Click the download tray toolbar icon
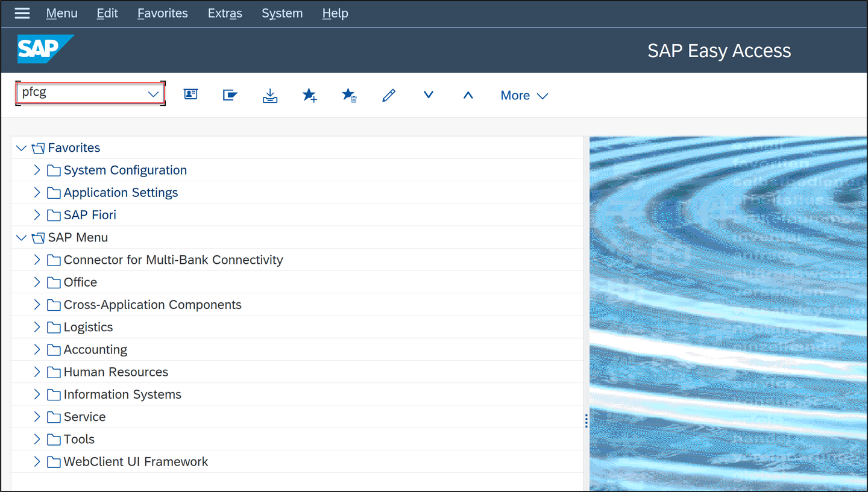This screenshot has height=492, width=868. (270, 95)
